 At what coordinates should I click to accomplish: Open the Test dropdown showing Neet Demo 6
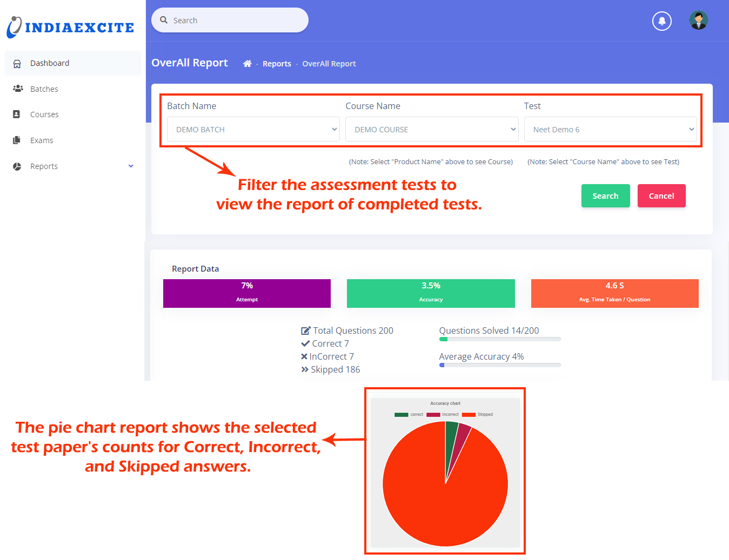(610, 130)
